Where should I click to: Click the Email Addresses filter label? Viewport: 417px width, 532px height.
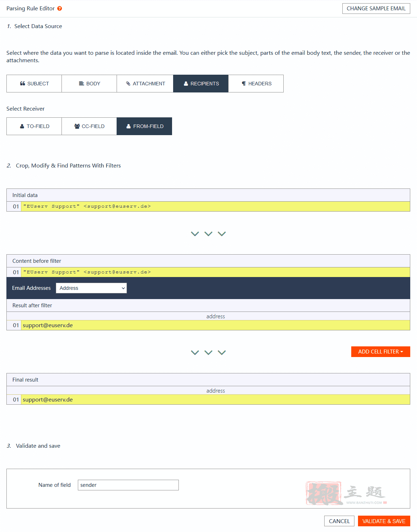point(31,288)
